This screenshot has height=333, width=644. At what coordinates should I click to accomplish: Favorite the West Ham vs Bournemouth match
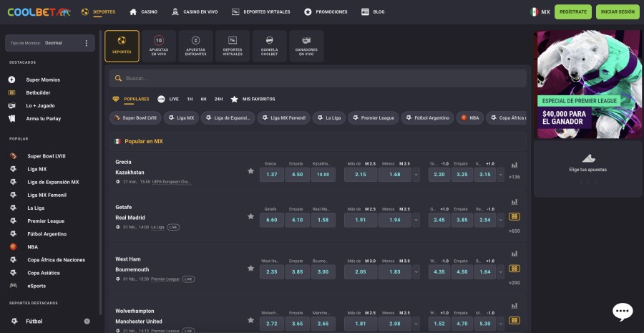pos(250,268)
